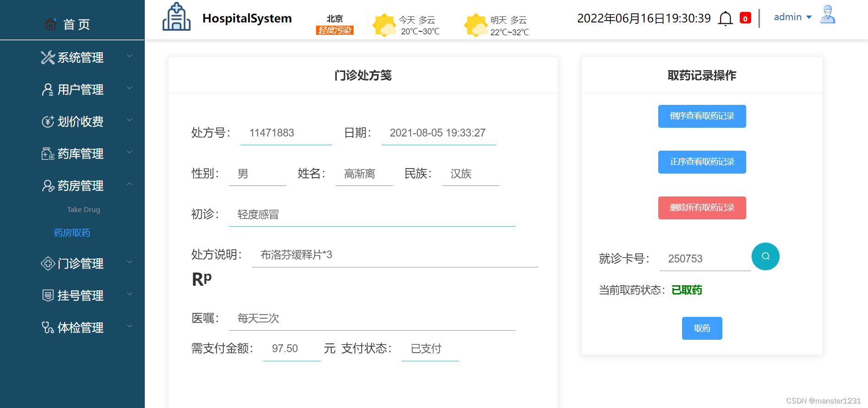
Task: Open the 用户管理 menu label
Action: tap(81, 90)
